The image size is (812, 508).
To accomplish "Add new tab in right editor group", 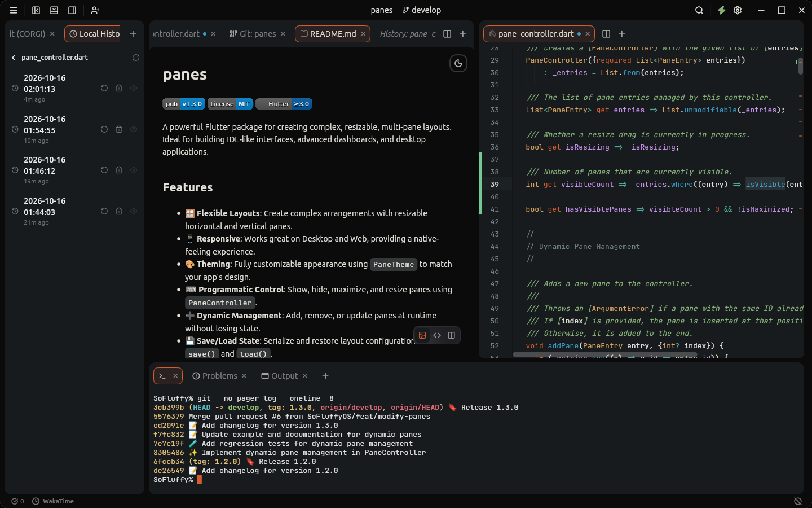I will 622,34.
